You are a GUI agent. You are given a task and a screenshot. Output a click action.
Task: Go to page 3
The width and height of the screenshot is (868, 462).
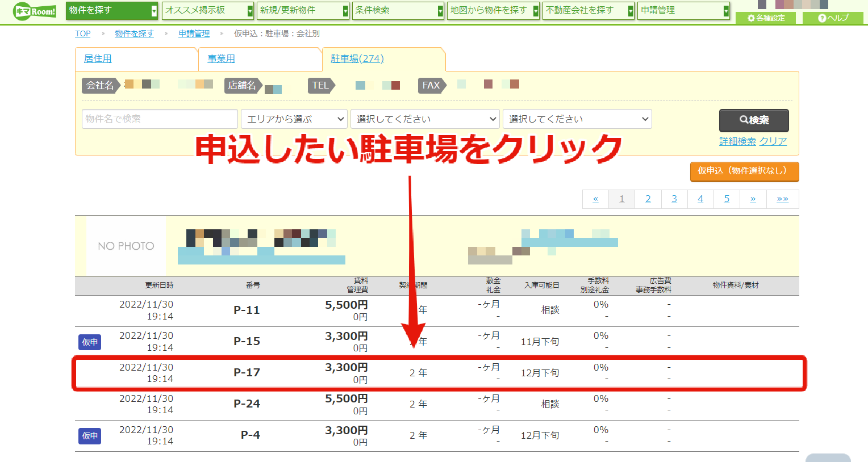(x=674, y=199)
